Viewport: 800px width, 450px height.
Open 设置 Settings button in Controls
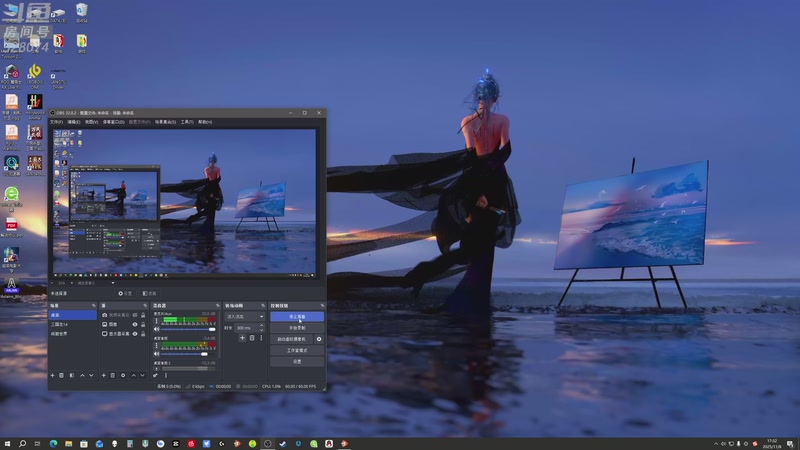point(297,361)
